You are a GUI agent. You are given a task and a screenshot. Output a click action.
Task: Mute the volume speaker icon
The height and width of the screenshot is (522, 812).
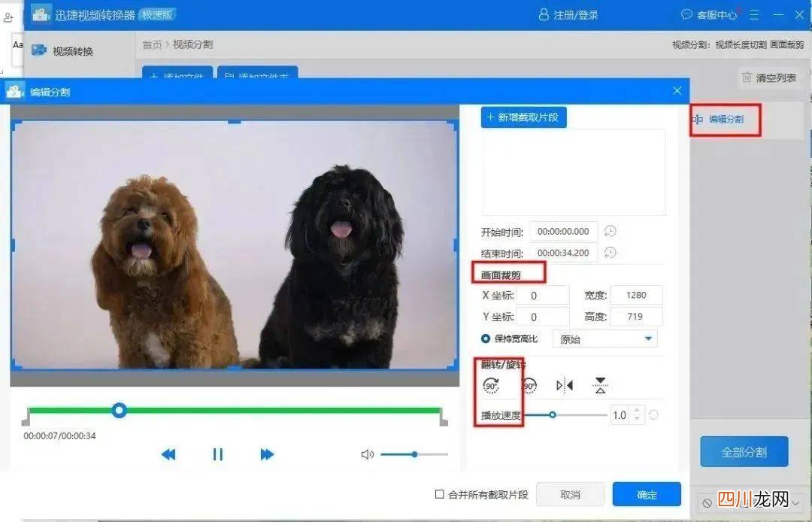coord(367,454)
